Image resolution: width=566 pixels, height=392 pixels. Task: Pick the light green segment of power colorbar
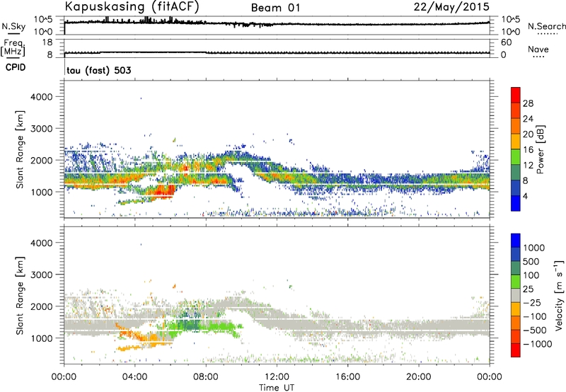click(516, 157)
